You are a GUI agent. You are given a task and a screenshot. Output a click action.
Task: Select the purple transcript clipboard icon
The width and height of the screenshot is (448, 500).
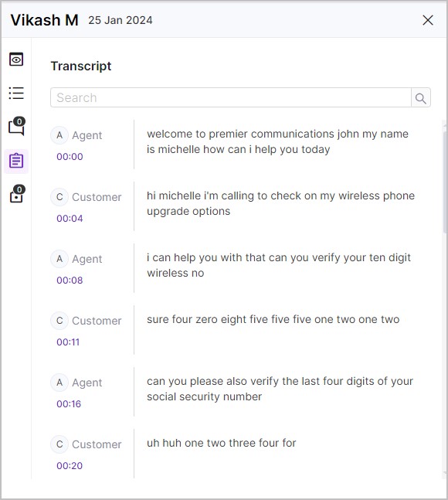tap(16, 161)
